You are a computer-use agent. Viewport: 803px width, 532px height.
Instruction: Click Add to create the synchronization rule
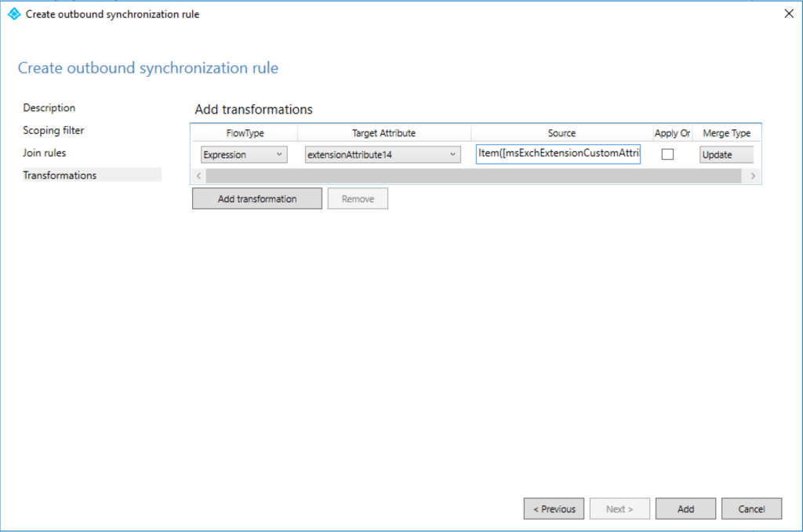685,508
